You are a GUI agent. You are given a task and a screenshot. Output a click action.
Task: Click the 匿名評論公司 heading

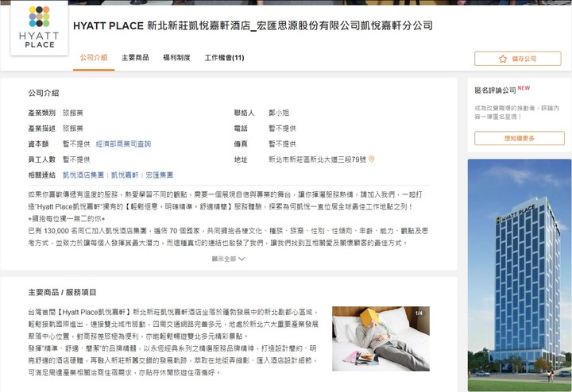click(495, 90)
